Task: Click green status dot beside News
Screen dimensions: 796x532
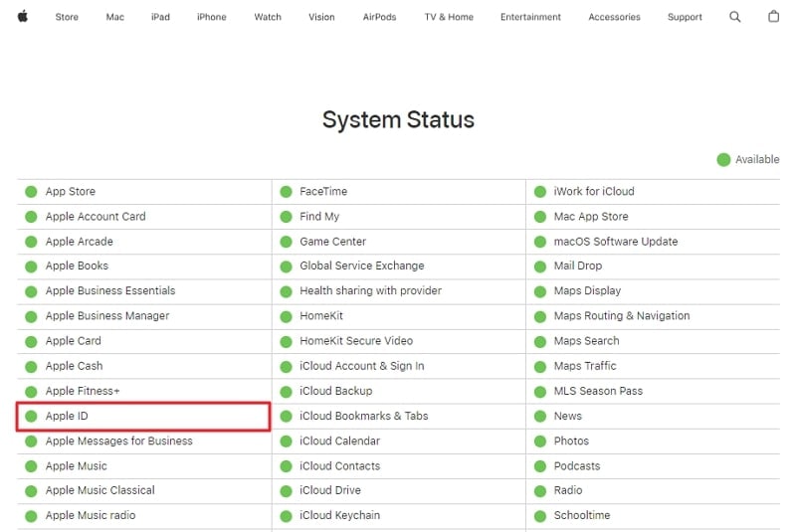Action: (540, 416)
